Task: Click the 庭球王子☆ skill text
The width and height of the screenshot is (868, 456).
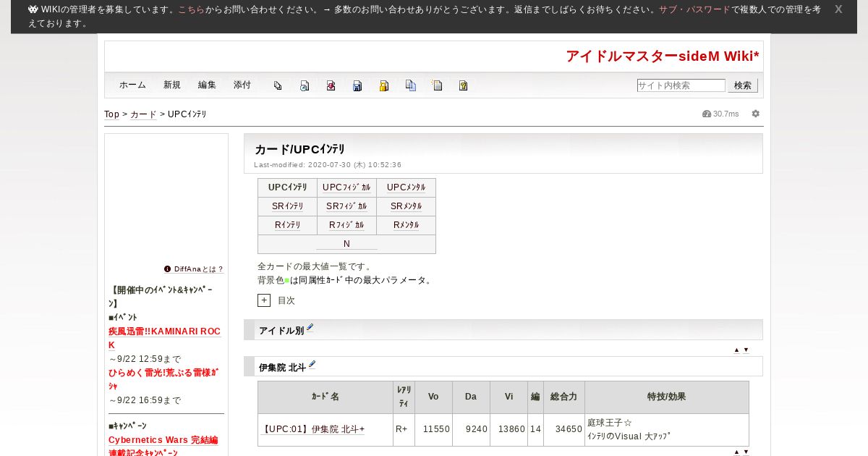Action: (610, 423)
